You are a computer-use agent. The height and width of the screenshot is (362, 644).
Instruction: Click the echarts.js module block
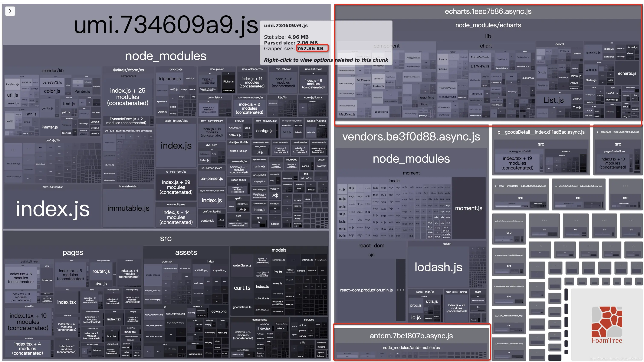[627, 73]
